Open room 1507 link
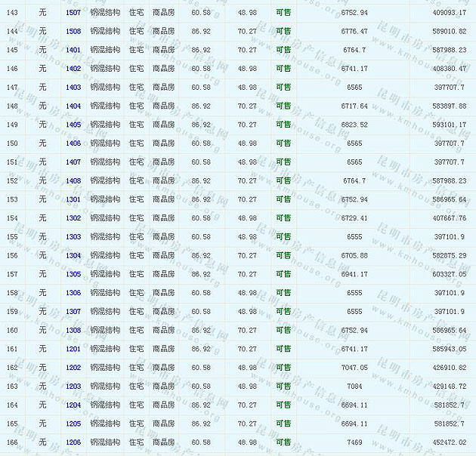This screenshot has width=476, height=456. 73,13
